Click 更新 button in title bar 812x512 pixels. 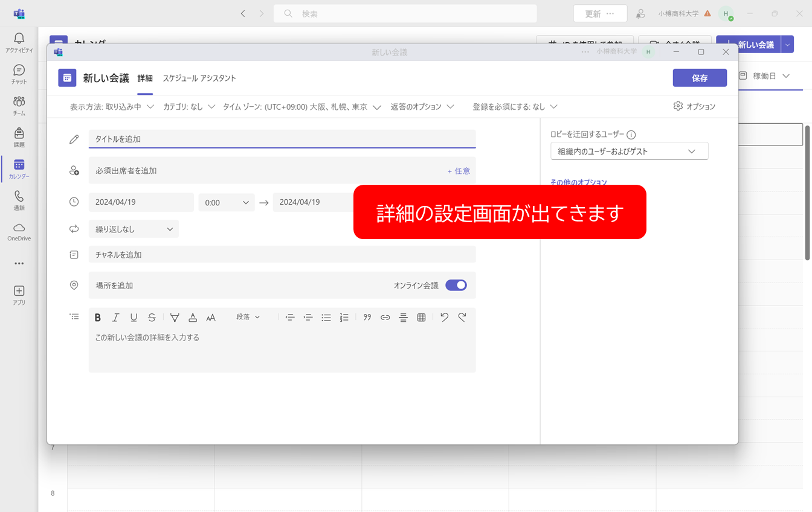[x=600, y=13]
